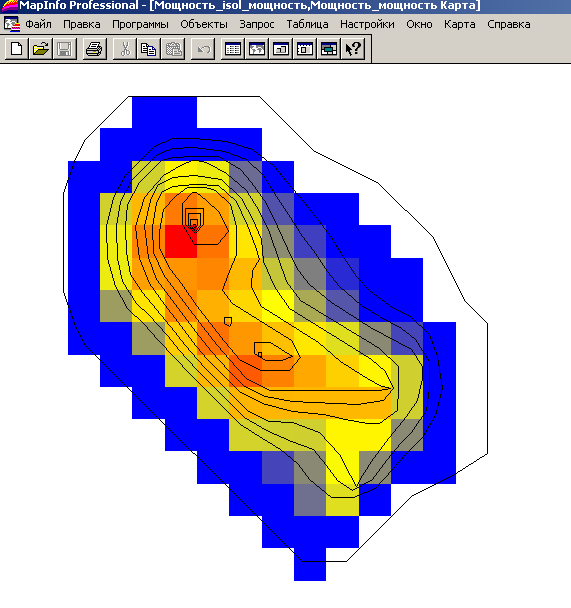Click the Paste clipboard icon
Screen dimensions: 571x608
pos(173,49)
